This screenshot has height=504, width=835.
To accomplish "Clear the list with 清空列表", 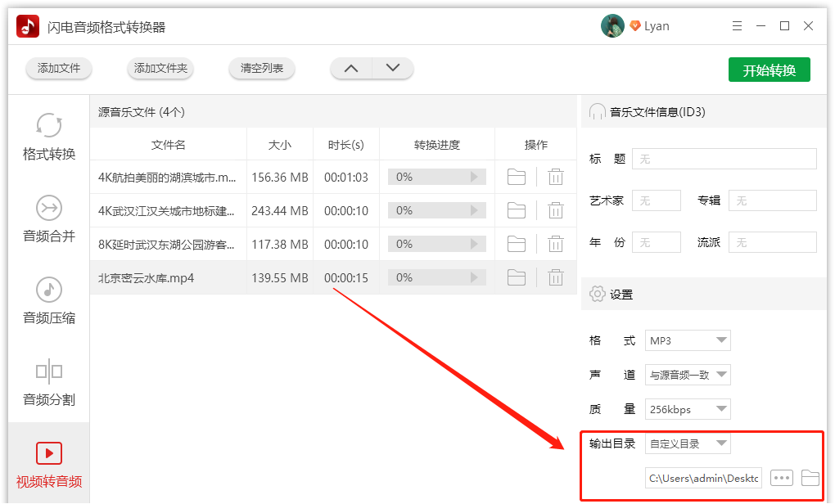I will pos(261,68).
